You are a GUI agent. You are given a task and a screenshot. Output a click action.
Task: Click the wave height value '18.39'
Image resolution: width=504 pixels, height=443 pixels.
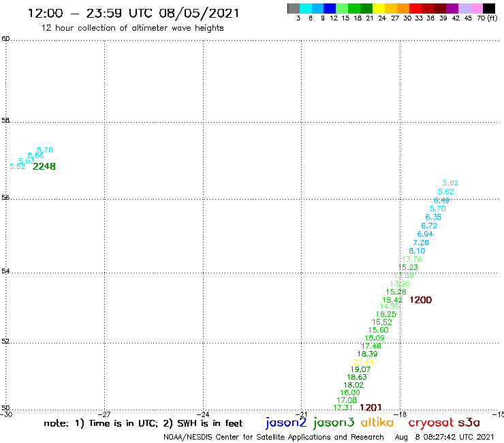(x=367, y=354)
